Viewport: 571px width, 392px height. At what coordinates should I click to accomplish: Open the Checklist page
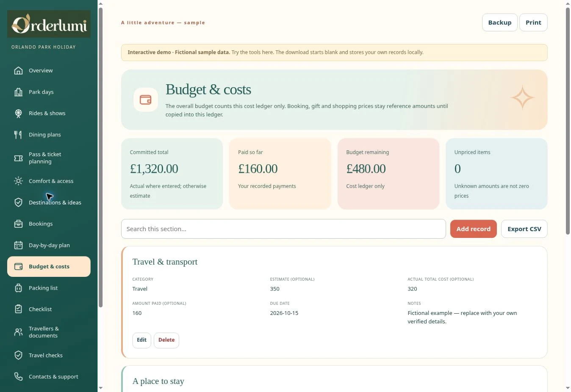point(49,309)
